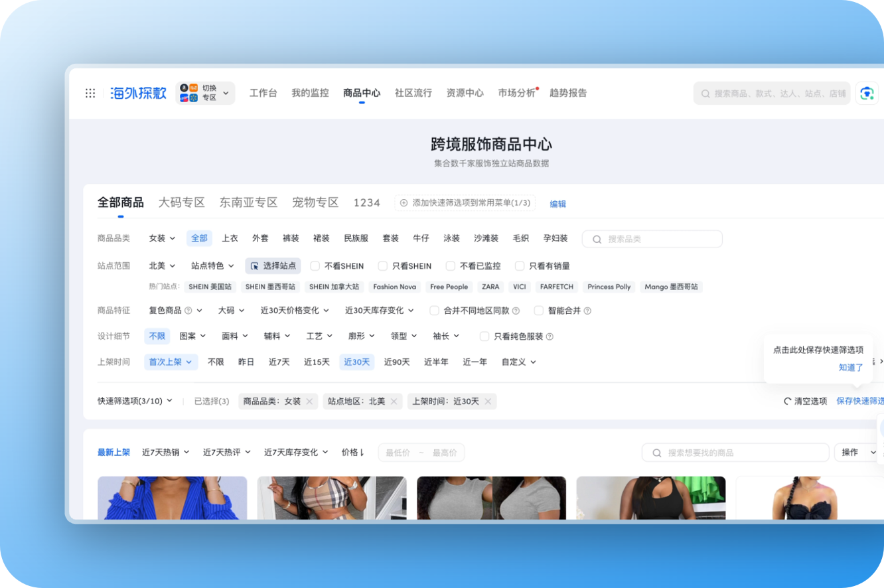Click the help icon beside 智能合并
Image resolution: width=884 pixels, height=588 pixels.
(587, 311)
